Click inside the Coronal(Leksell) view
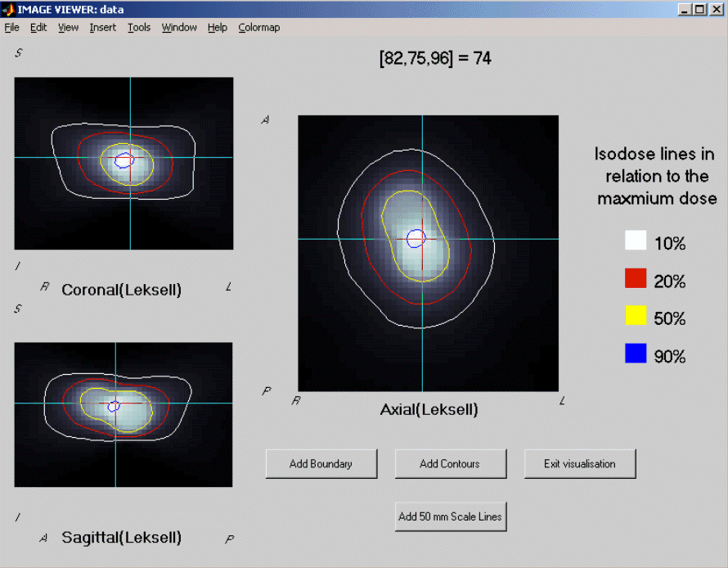 [x=123, y=162]
